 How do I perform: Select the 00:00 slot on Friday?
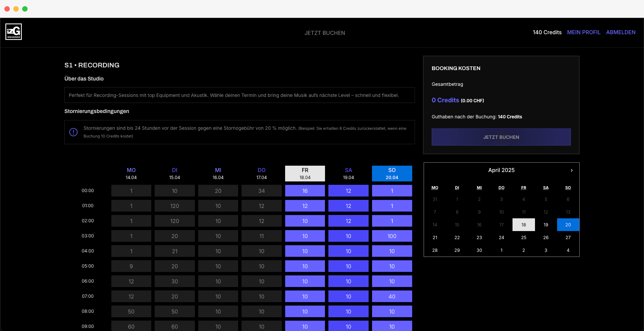coord(305,190)
